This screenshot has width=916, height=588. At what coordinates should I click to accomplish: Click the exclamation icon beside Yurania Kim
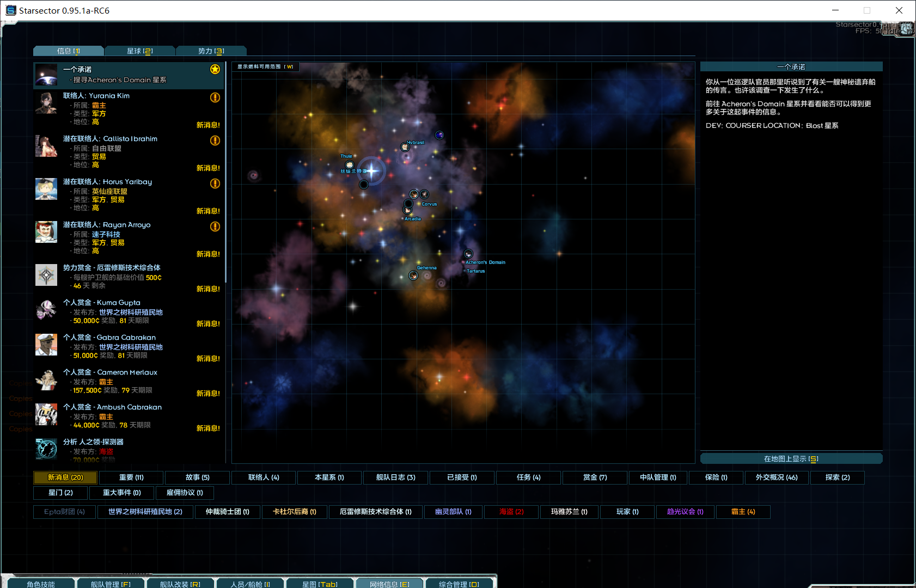215,97
